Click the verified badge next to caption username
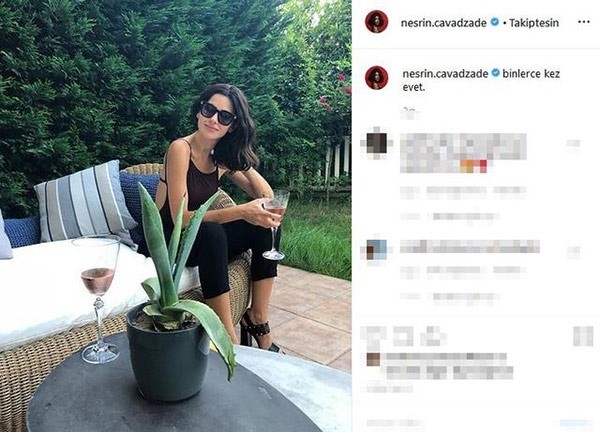The image size is (600, 432). pyautogui.click(x=496, y=73)
